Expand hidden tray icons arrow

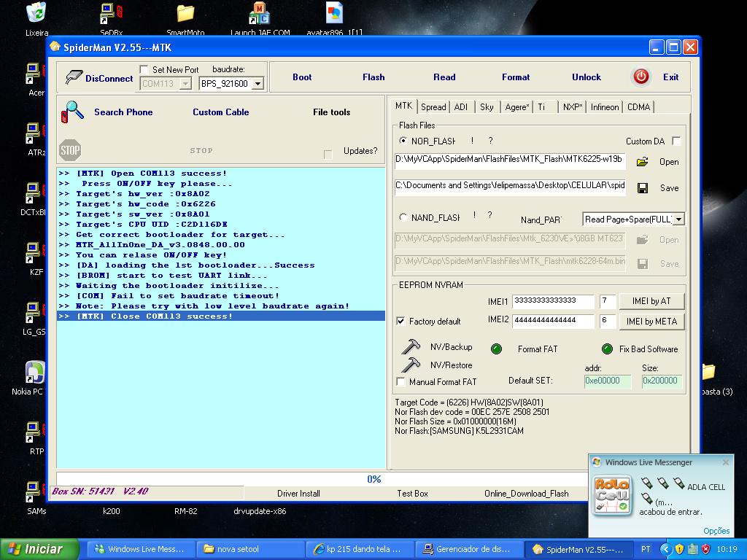665,549
